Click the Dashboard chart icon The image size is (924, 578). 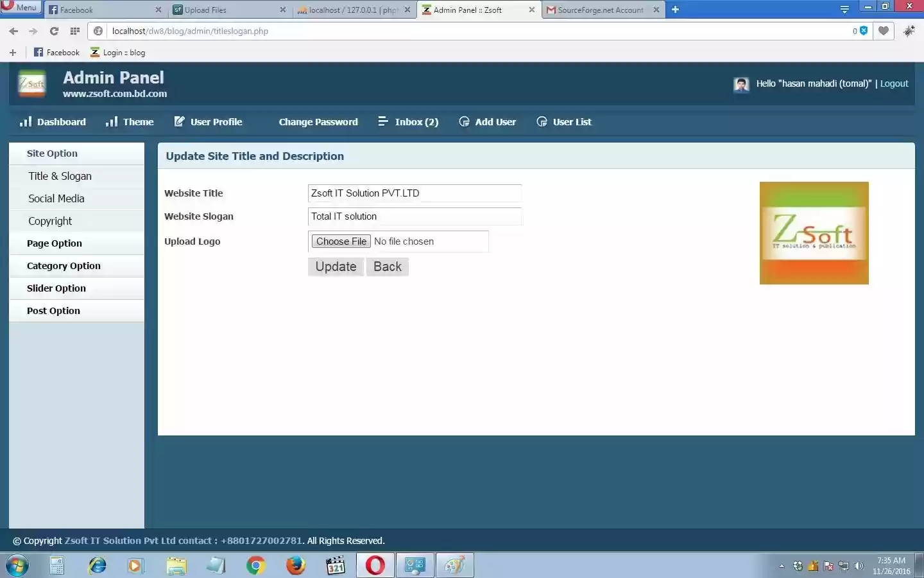point(26,121)
